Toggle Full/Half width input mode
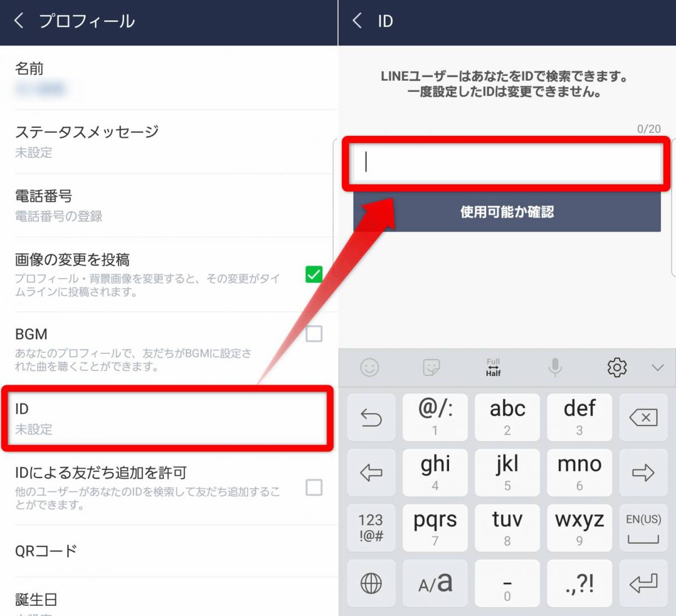Screen dimensions: 676x616 click(493, 367)
